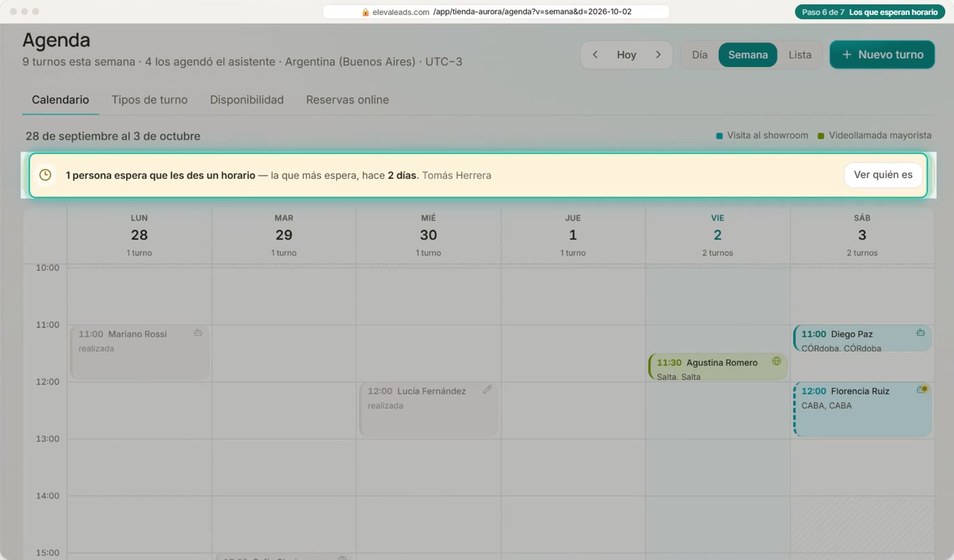954x560 pixels.
Task: Create a new appointment with Nuevo turno
Action: (882, 55)
